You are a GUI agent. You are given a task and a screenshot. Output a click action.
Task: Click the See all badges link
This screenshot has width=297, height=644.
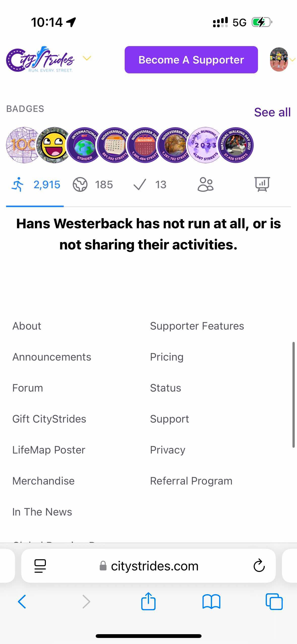pyautogui.click(x=272, y=112)
